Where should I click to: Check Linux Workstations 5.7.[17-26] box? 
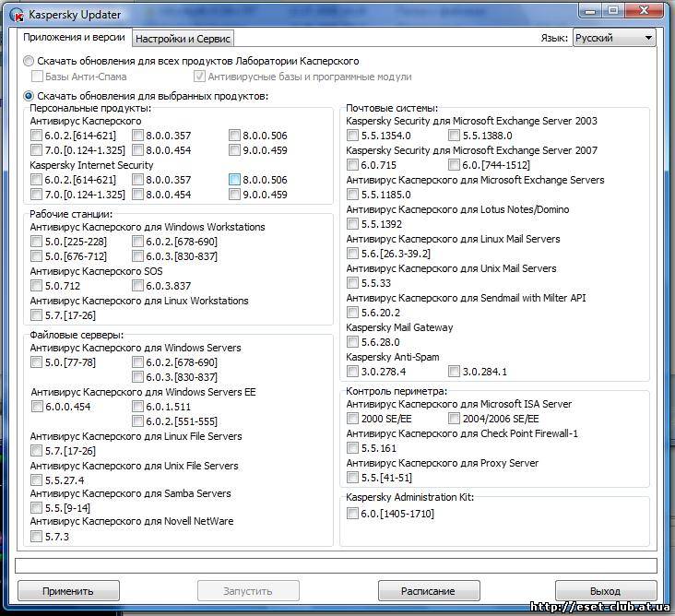(36, 315)
